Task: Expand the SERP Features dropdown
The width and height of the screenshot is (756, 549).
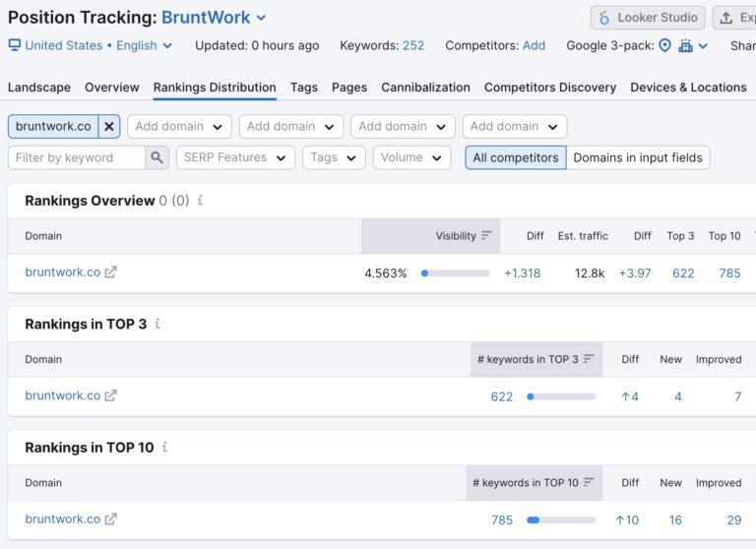Action: point(235,157)
